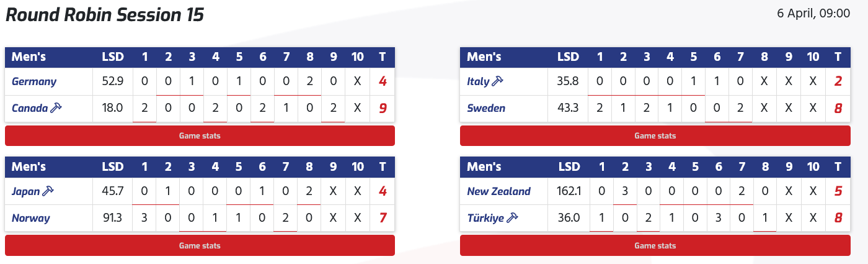Click the New Zealand team name

[x=498, y=191]
